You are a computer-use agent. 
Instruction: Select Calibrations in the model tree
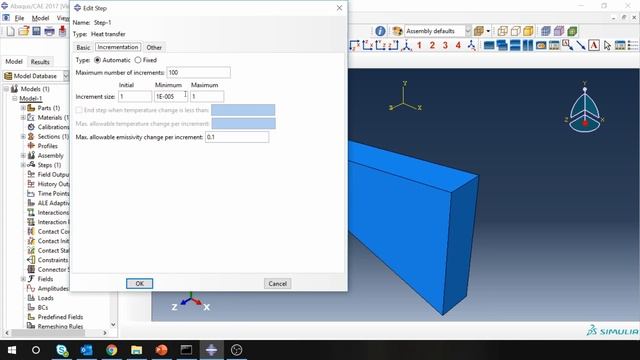coord(53,127)
